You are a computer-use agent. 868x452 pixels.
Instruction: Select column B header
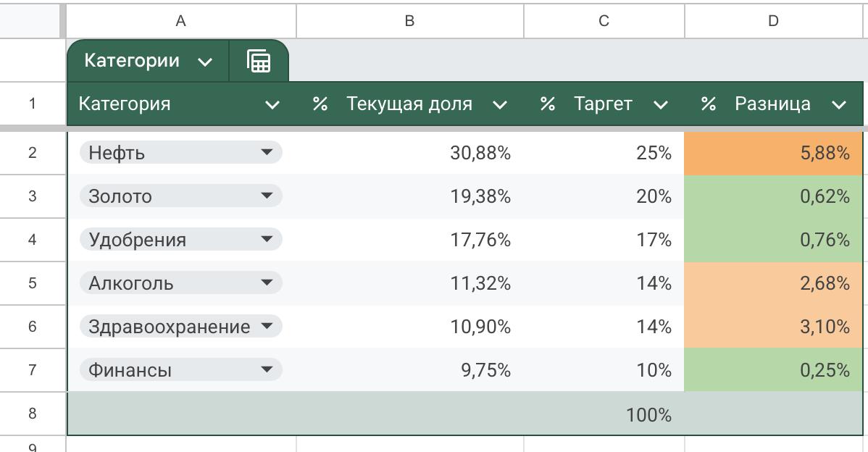pos(409,21)
